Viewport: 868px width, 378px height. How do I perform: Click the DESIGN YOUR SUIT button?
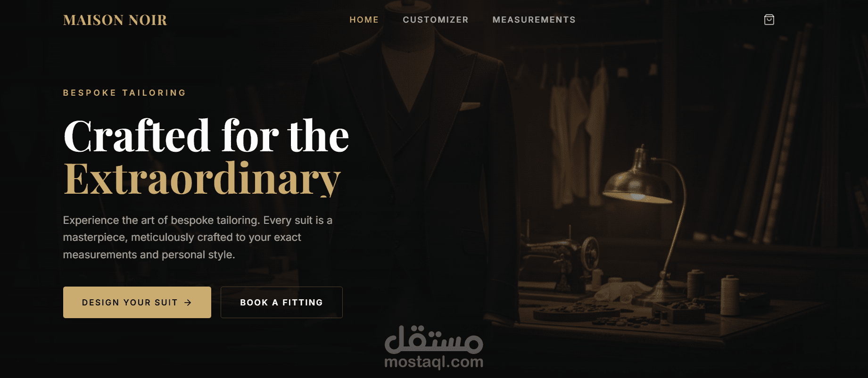137,302
